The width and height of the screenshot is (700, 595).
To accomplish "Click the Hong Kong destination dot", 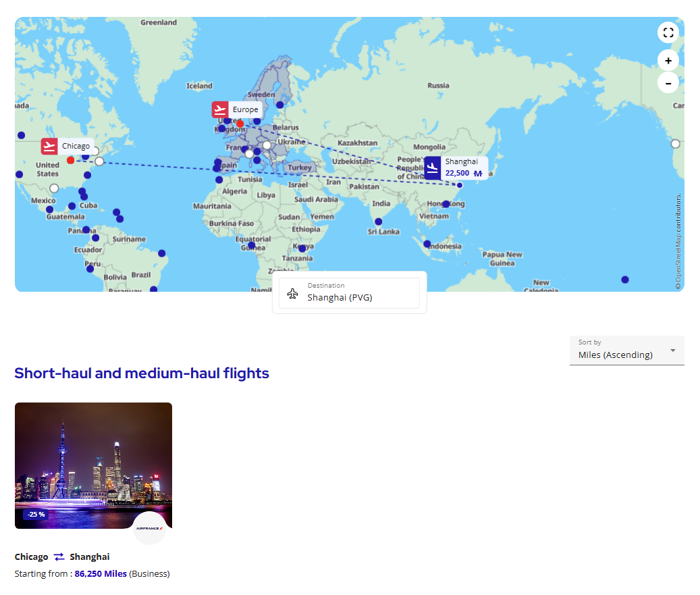I will [x=446, y=204].
